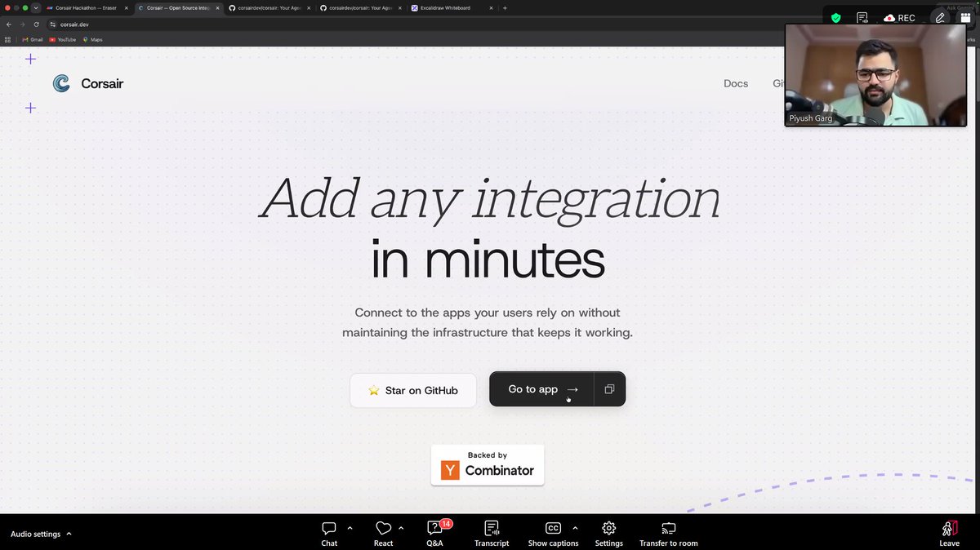Open the live transcript indicator icon
Viewport: 980px width, 550px height.
862,17
